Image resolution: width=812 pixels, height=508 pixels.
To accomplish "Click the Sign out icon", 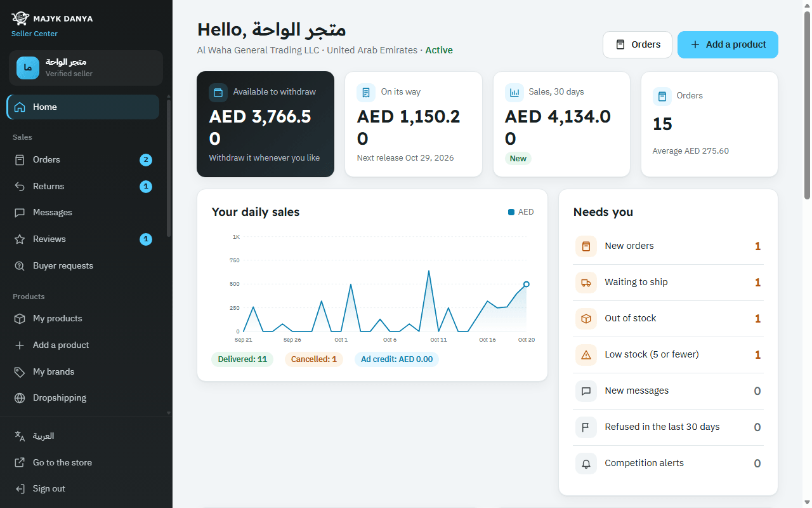I will tap(20, 489).
